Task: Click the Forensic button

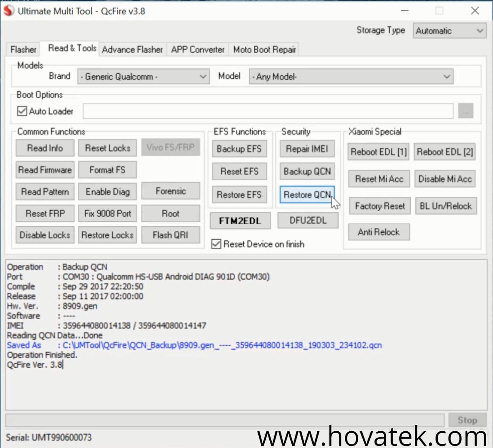Action: coord(171,191)
